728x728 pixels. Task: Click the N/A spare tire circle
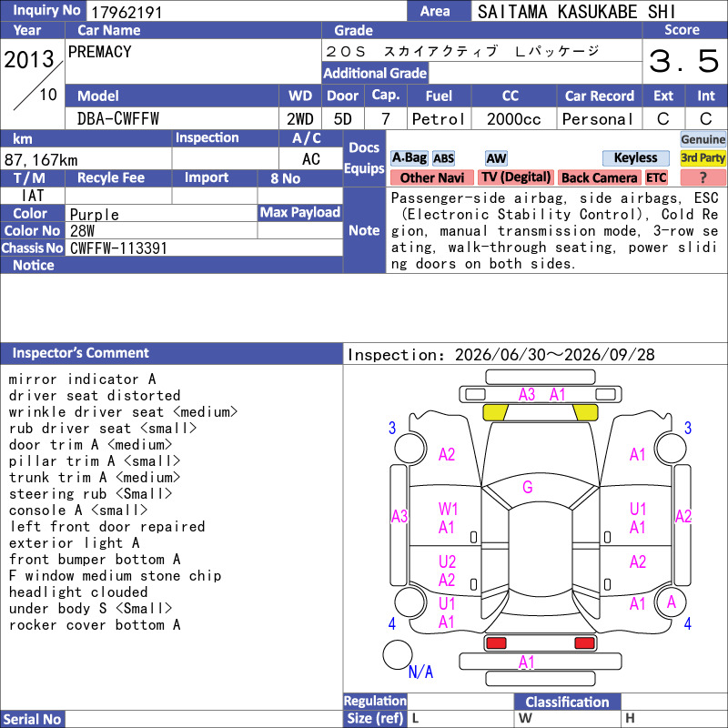click(398, 654)
